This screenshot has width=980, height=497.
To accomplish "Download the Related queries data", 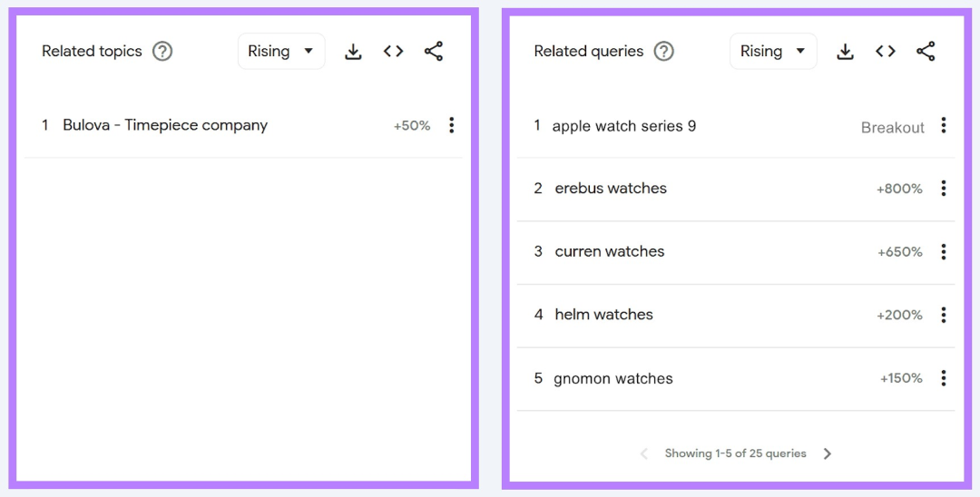I will [845, 51].
